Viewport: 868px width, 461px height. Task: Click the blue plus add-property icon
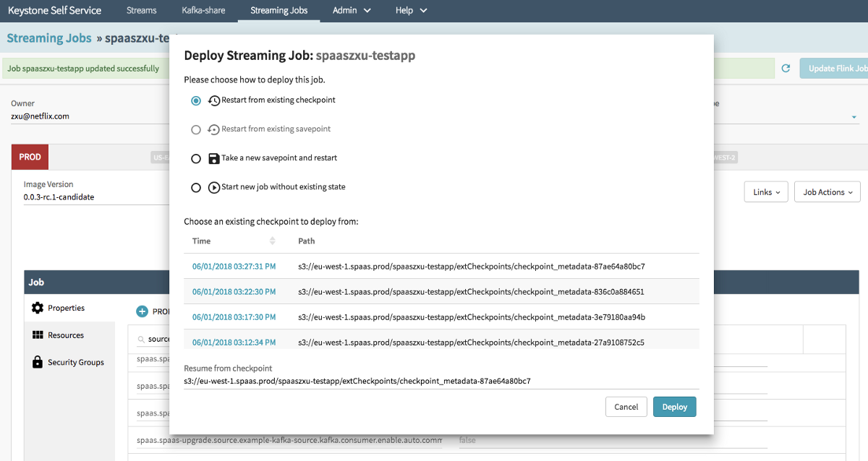(x=142, y=311)
